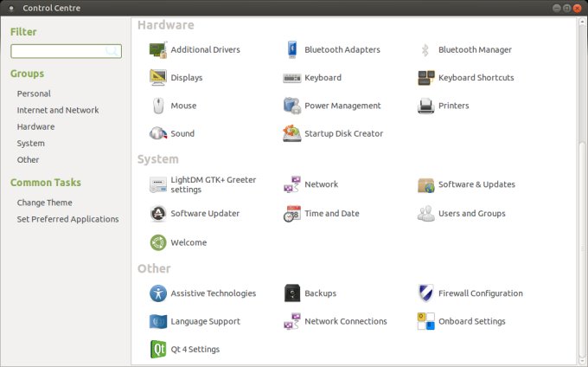Click the "Software & Updates" label
The width and height of the screenshot is (588, 367).
[477, 184]
